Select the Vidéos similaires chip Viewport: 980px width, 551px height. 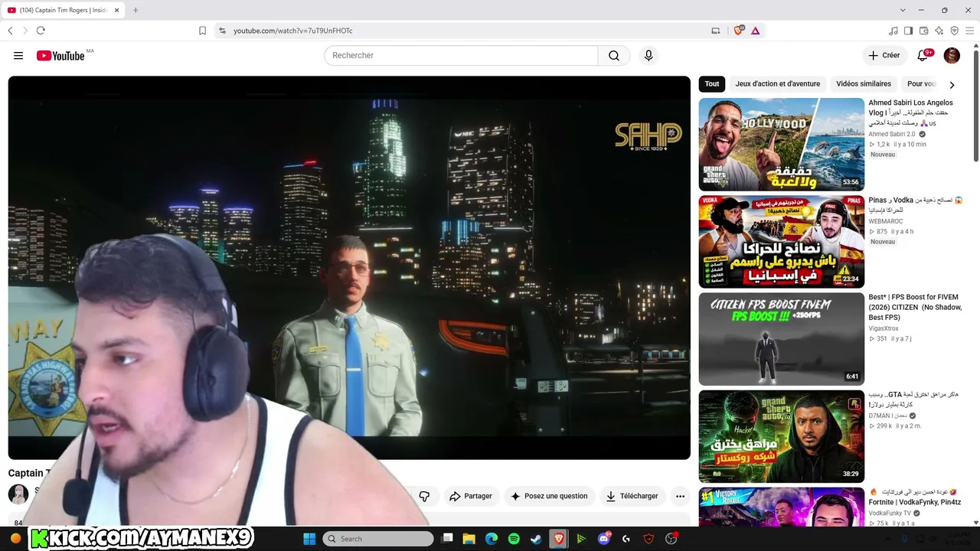pyautogui.click(x=864, y=84)
